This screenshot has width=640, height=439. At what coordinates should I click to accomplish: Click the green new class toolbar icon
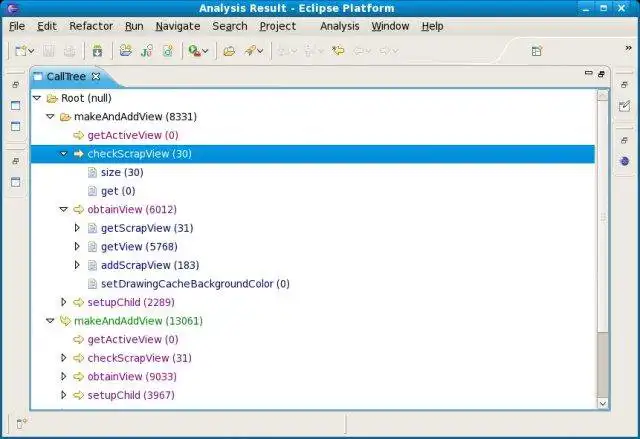tap(168, 51)
